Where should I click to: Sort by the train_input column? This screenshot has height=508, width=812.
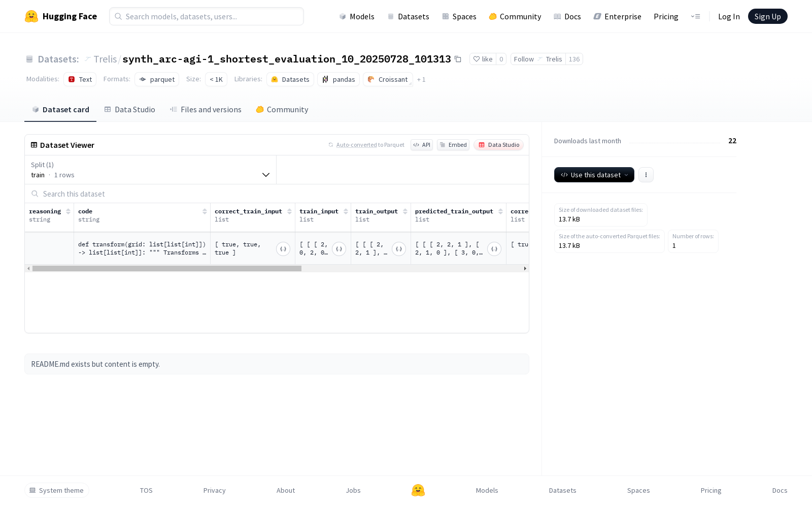[x=346, y=211]
